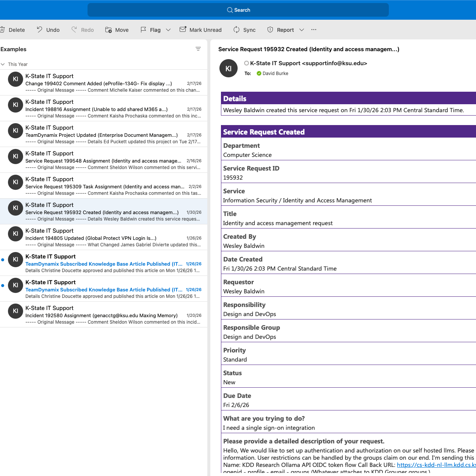The width and height of the screenshot is (476, 476).
Task: Click Due Date value Fri 2/6/26
Action: click(x=236, y=405)
